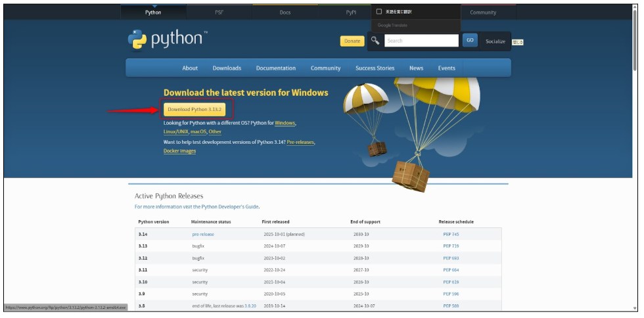644x318 pixels.
Task: Click the version cell '3.12'
Action: coord(143,258)
